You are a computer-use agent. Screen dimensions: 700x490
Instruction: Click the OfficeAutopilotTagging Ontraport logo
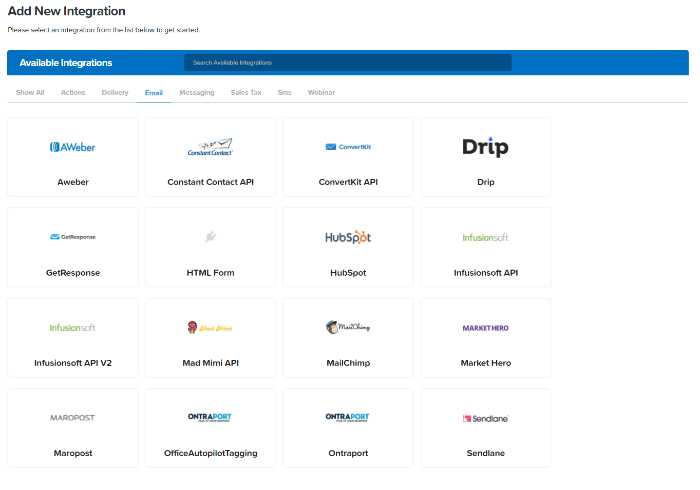(x=210, y=417)
